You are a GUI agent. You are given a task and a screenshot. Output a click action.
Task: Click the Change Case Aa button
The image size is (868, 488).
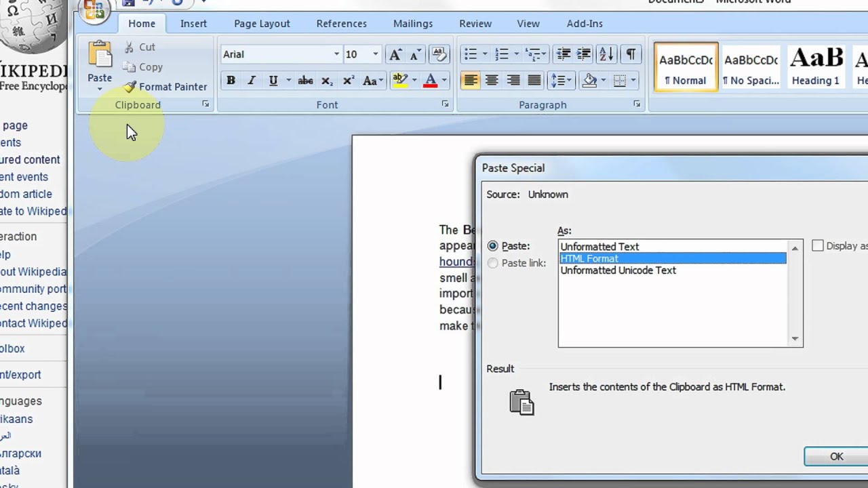372,81
